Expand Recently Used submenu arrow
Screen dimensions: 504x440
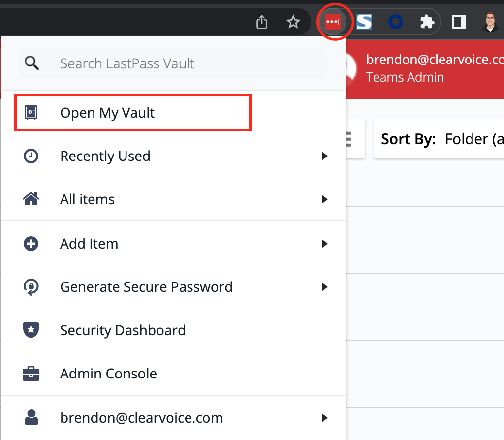(325, 156)
